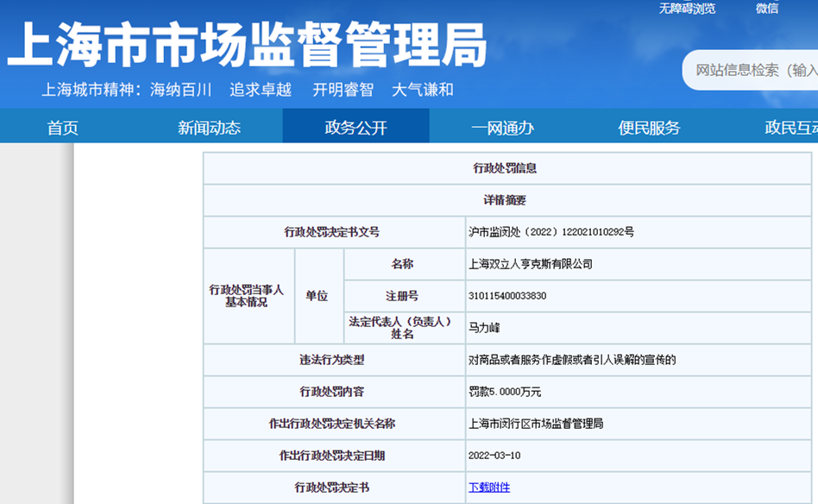This screenshot has height=504, width=818.
Task: Open the 政民互动 navigation item
Action: (x=790, y=128)
